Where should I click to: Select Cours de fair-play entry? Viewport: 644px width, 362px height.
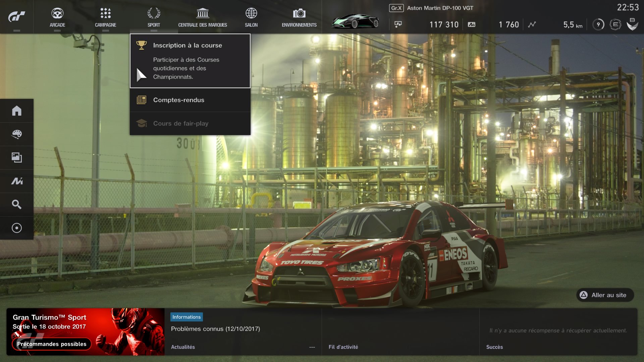190,123
